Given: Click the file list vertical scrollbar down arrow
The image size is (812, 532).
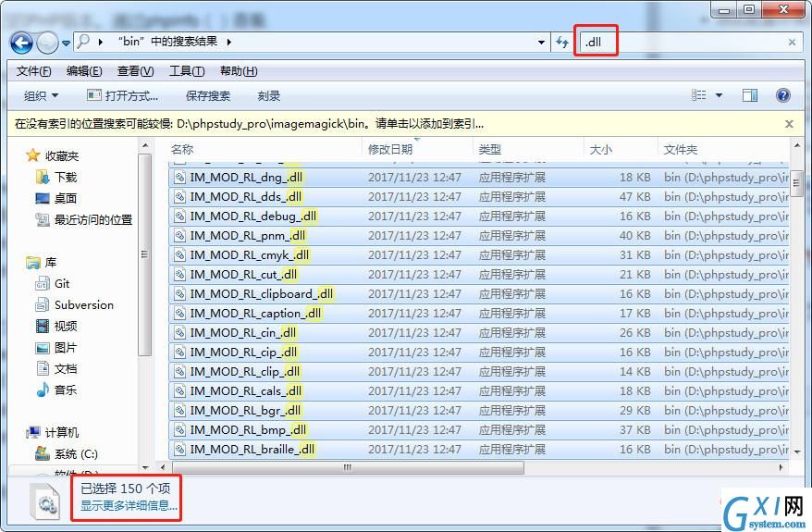Looking at the screenshot, I should (797, 452).
